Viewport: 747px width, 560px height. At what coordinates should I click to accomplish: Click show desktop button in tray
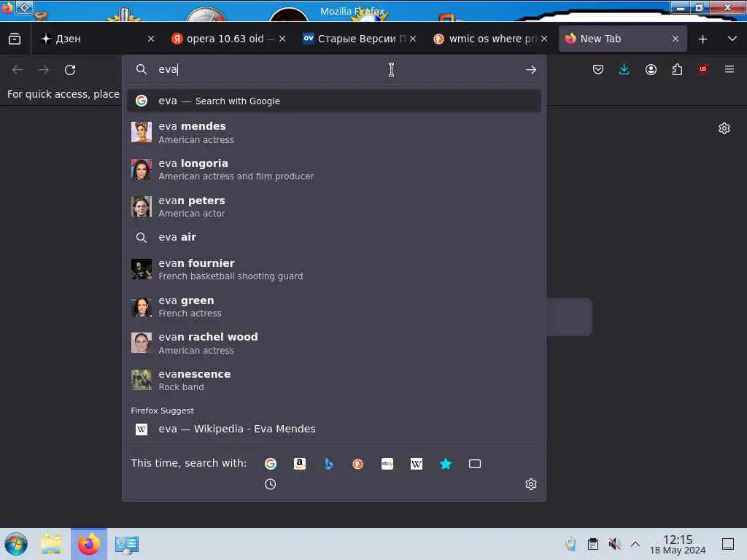728,544
